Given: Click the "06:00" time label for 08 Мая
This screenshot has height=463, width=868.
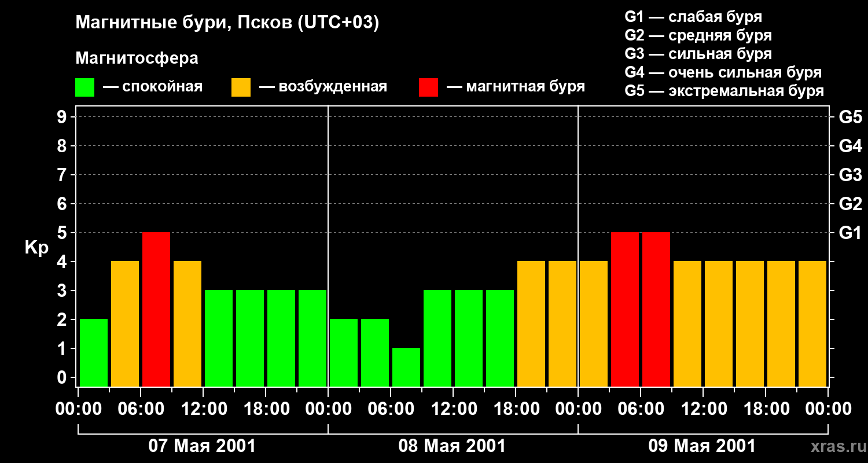Looking at the screenshot, I should coord(391,409).
